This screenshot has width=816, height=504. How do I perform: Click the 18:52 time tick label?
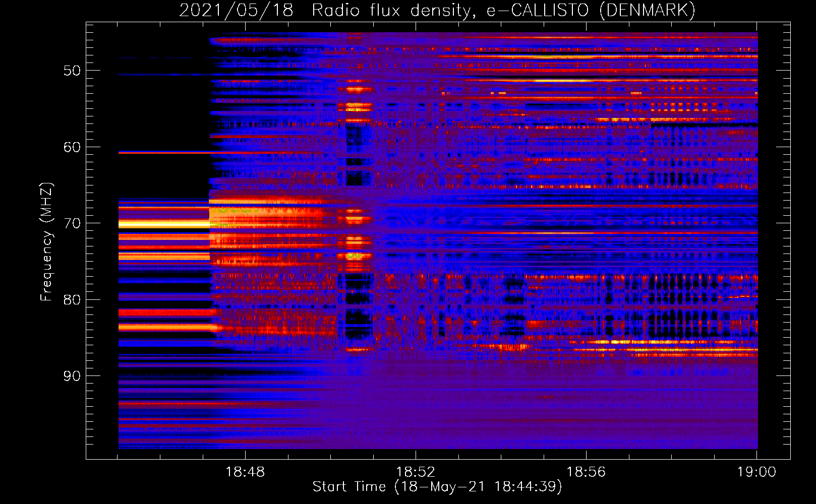[x=416, y=472]
